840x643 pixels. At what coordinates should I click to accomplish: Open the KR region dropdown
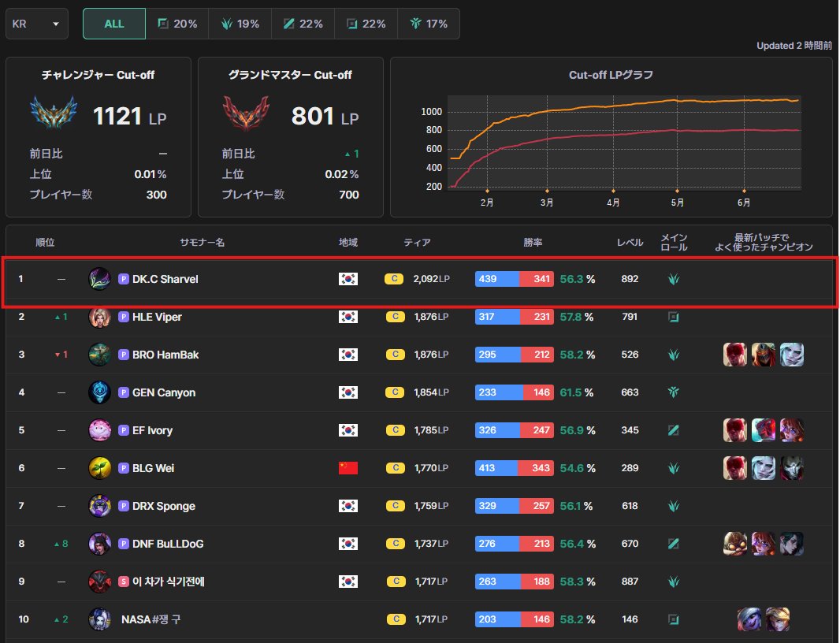36,24
